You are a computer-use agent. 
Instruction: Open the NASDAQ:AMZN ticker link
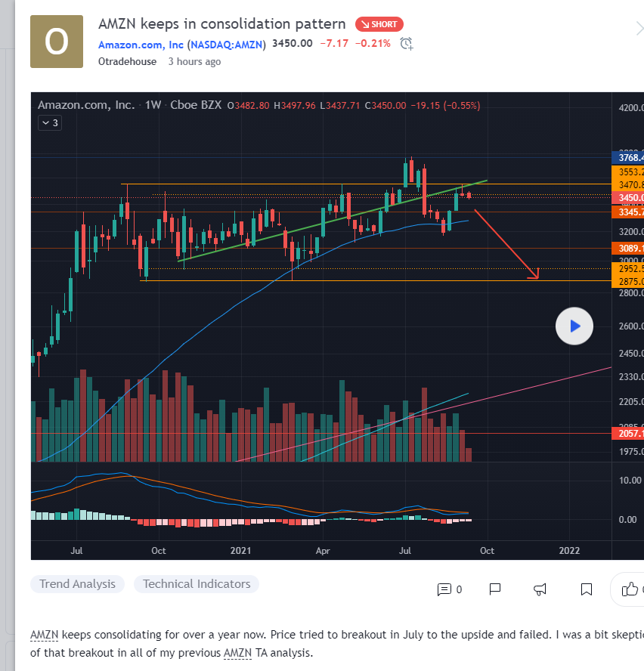pos(227,45)
